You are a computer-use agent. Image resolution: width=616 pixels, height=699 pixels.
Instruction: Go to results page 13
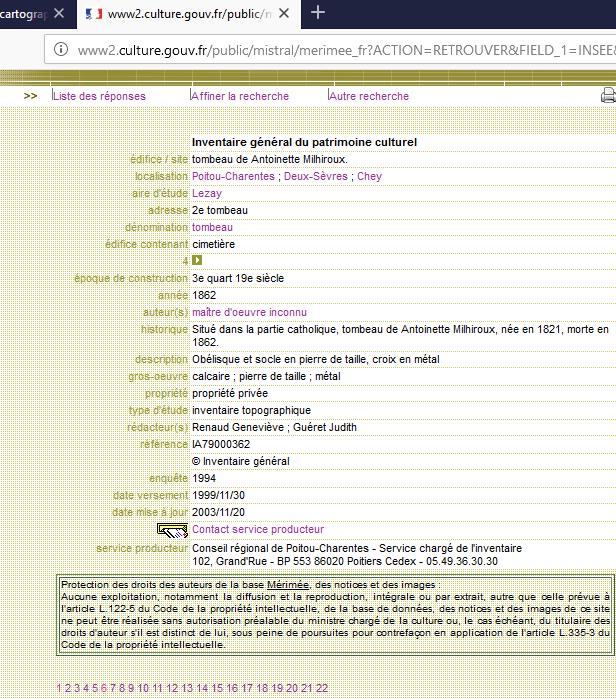coord(187,688)
